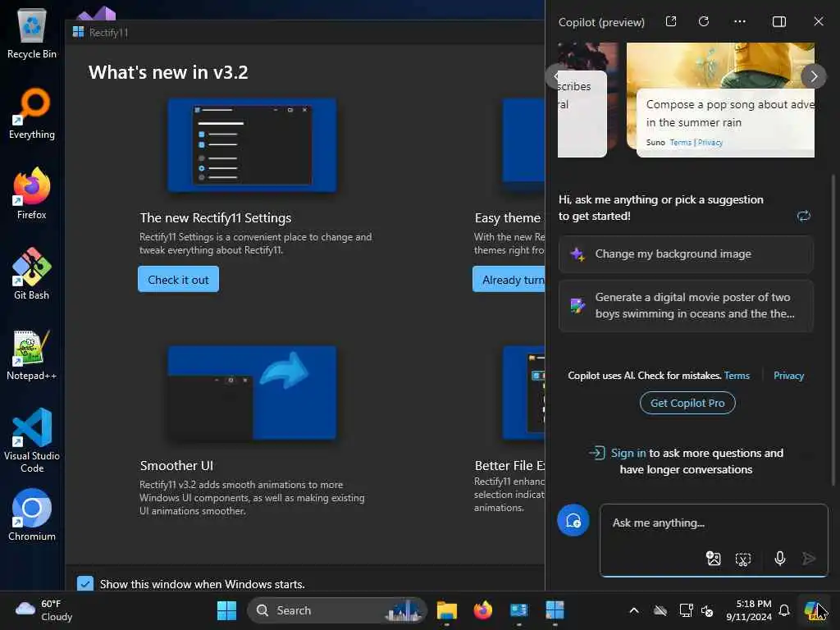Open File Explorer from taskbar
Screen dimensions: 840x630
[446, 610]
